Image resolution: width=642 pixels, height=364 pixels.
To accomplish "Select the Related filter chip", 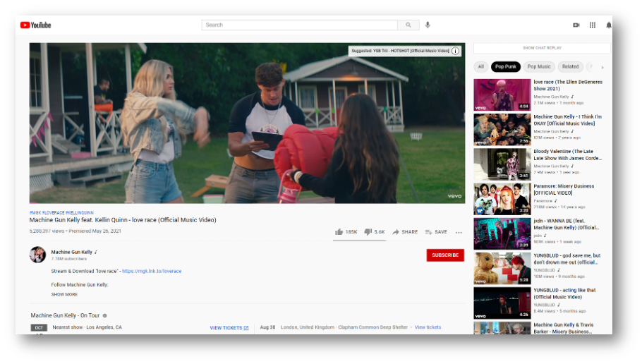I will pos(570,67).
